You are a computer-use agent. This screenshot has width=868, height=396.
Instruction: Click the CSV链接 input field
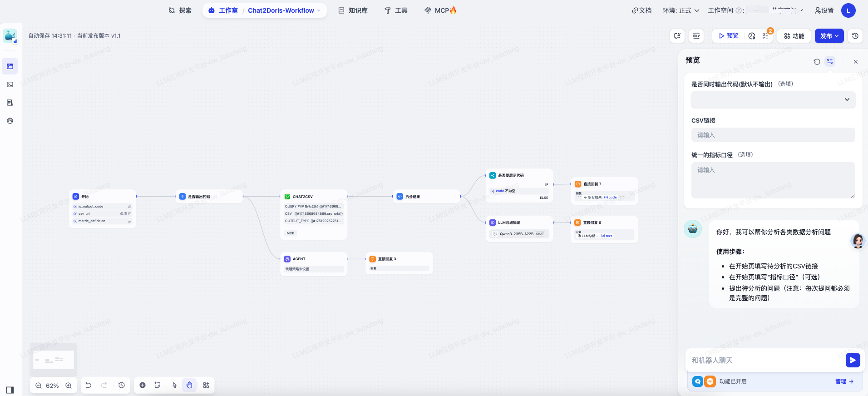pyautogui.click(x=773, y=135)
